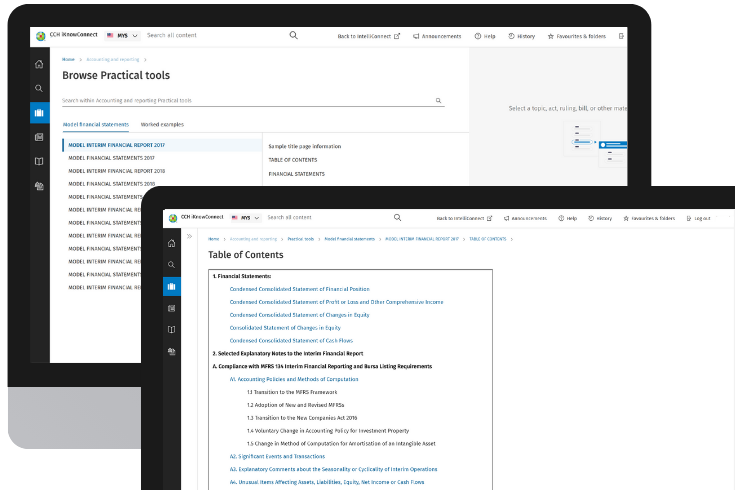Switch to the Worked examples tab
Screen dimensions: 735x490
click(x=162, y=124)
